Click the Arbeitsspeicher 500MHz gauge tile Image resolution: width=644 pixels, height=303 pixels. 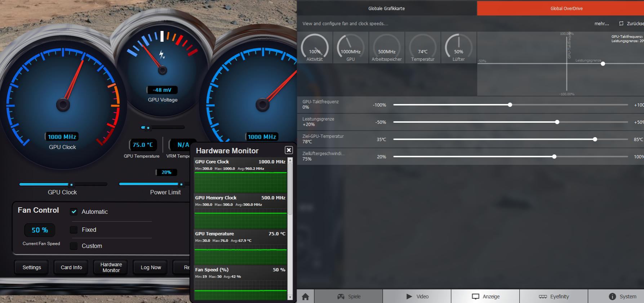(387, 48)
